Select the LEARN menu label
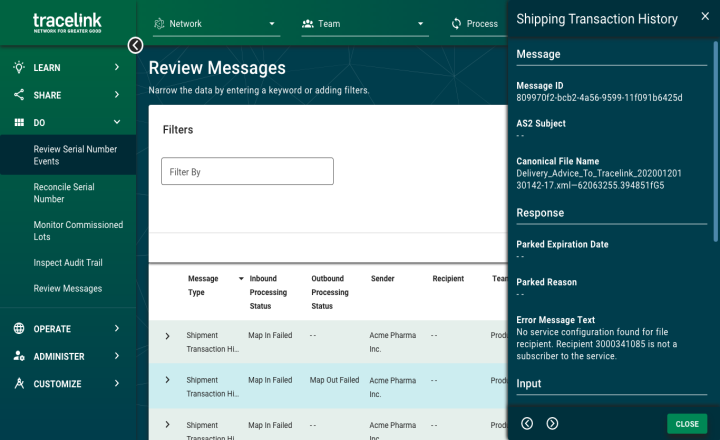The image size is (720, 440). (47, 68)
